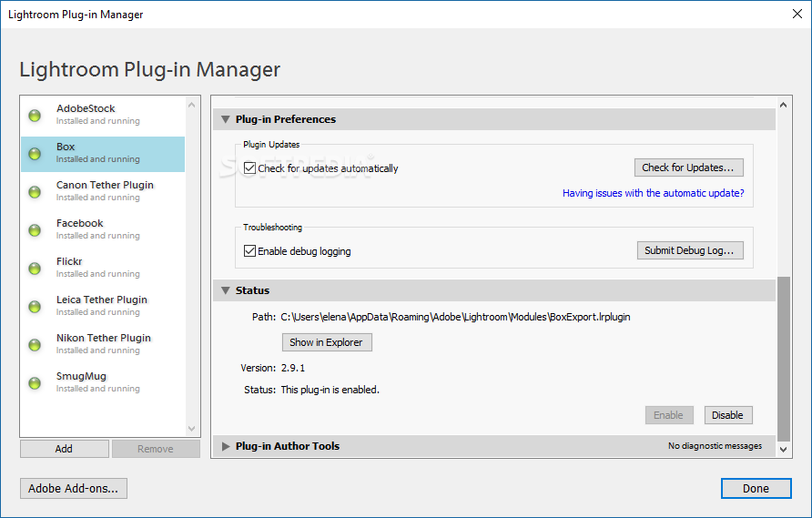Open the Check for Updates button
This screenshot has width=812, height=518.
tap(689, 168)
